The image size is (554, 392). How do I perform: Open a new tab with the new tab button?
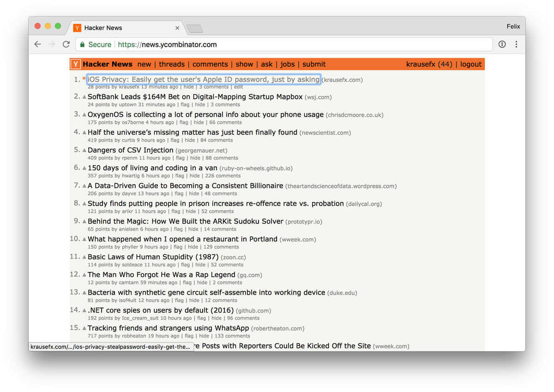pos(194,29)
